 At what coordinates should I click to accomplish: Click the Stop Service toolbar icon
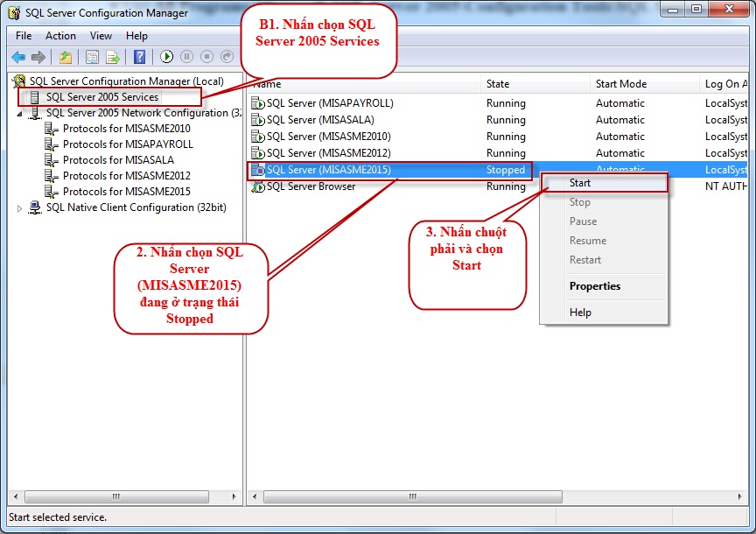point(206,57)
